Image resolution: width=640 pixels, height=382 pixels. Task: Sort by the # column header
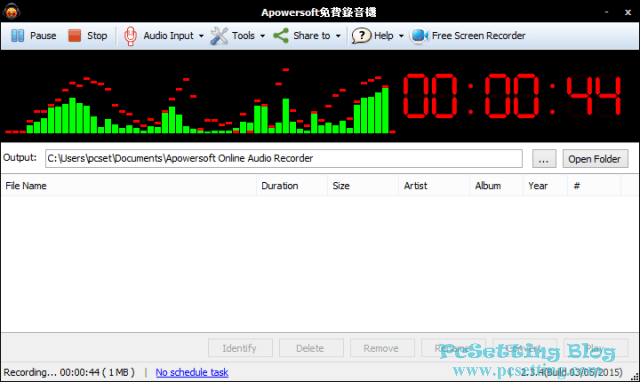594,186
